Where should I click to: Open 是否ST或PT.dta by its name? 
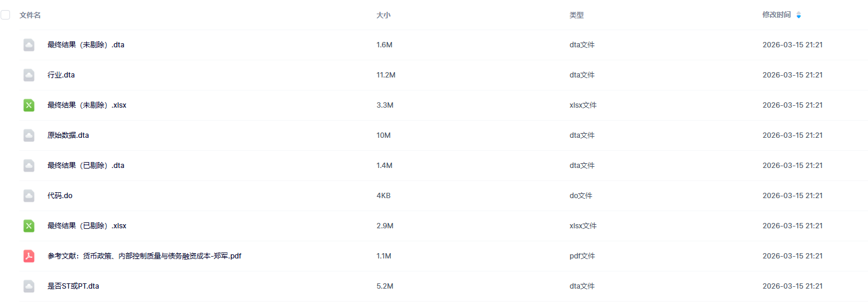pyautogui.click(x=73, y=286)
